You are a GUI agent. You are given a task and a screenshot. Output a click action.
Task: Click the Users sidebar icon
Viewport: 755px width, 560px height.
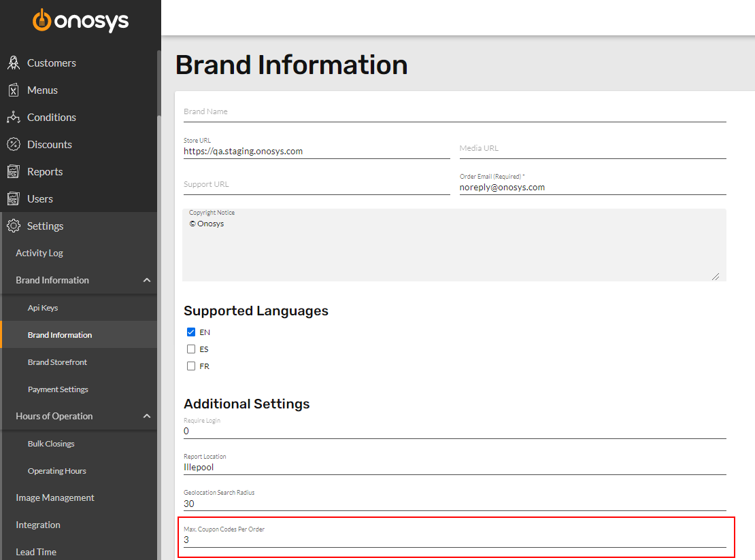14,198
